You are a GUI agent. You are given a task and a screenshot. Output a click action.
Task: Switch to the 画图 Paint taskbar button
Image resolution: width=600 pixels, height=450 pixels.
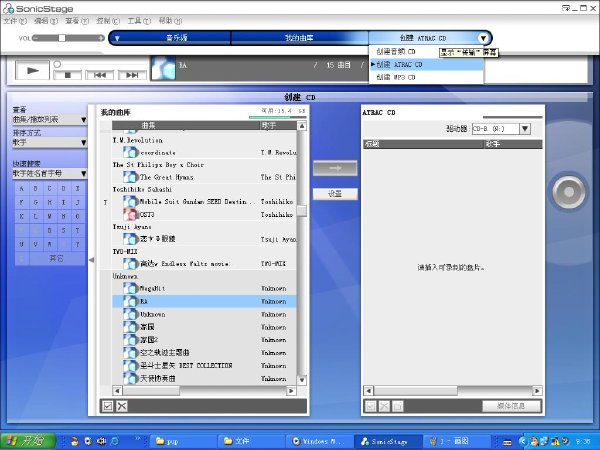coord(457,441)
